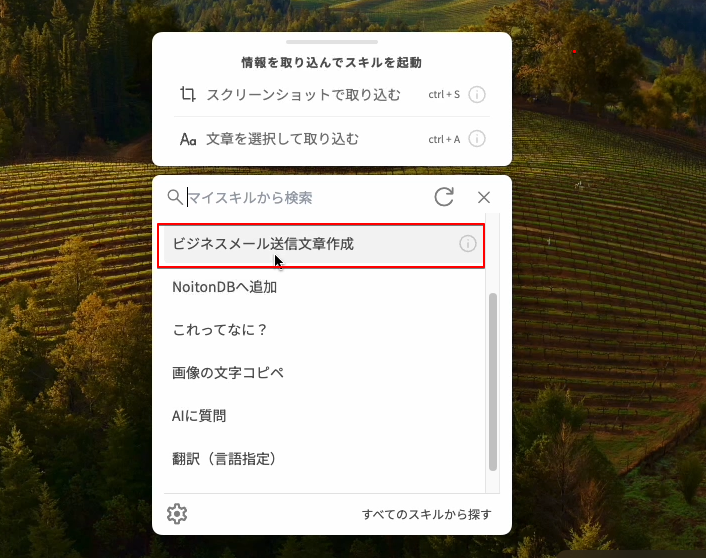Click the magnifier search icon
This screenshot has width=706, height=558.
(x=175, y=197)
